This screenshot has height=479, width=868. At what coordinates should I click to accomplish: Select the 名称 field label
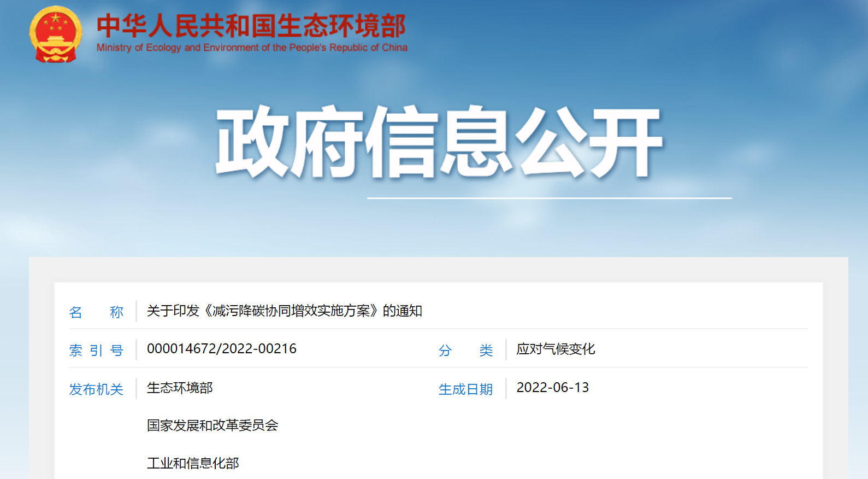click(x=96, y=312)
